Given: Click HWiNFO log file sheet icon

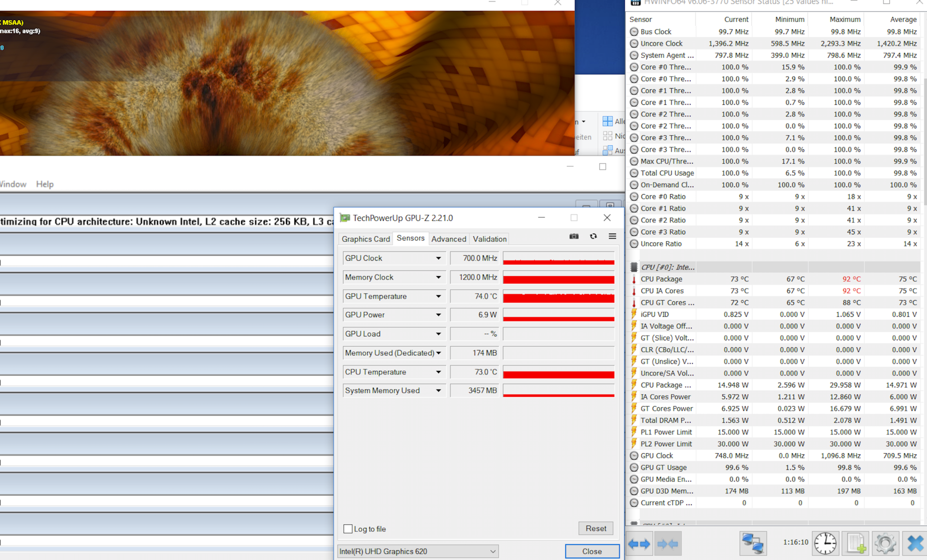Looking at the screenshot, I should [856, 543].
